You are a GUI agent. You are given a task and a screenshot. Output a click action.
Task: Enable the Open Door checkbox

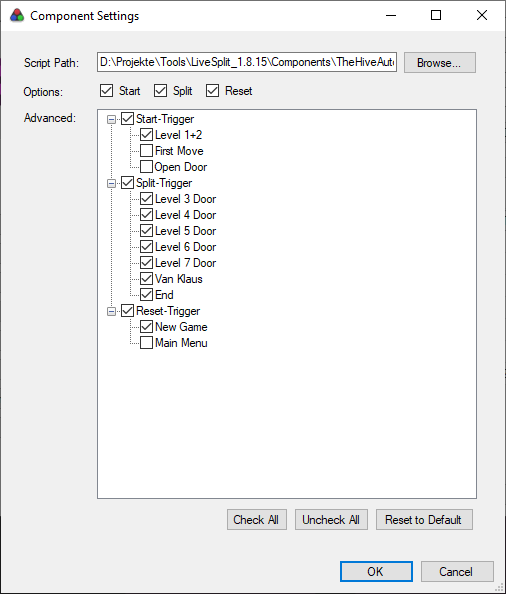point(147,167)
